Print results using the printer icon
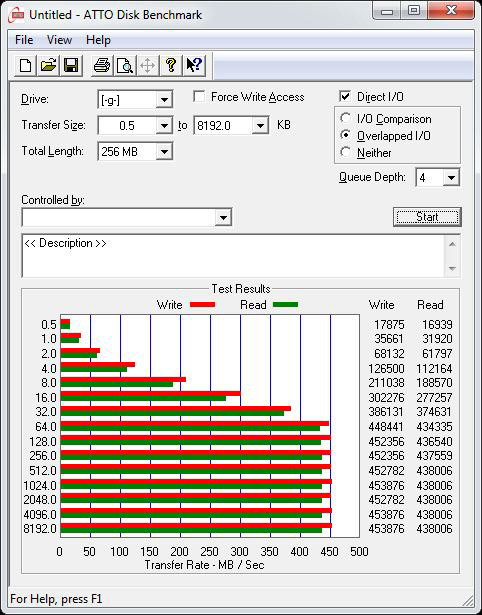Image resolution: width=482 pixels, height=615 pixels. click(102, 65)
